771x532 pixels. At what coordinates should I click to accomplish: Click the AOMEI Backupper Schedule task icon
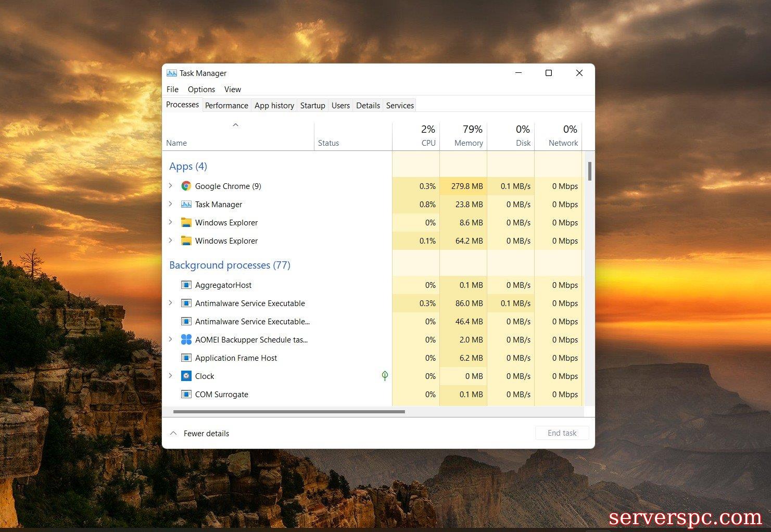pyautogui.click(x=186, y=339)
